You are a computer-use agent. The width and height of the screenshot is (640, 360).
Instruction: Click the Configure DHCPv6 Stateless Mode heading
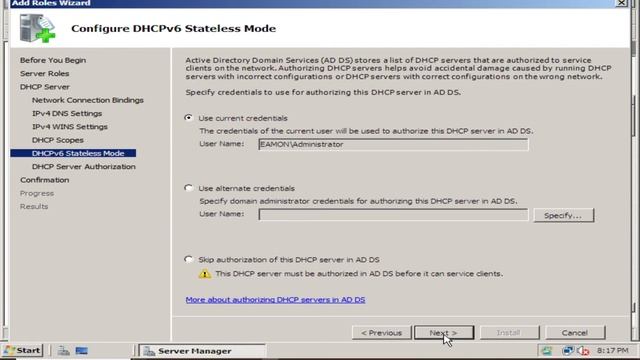(173, 29)
